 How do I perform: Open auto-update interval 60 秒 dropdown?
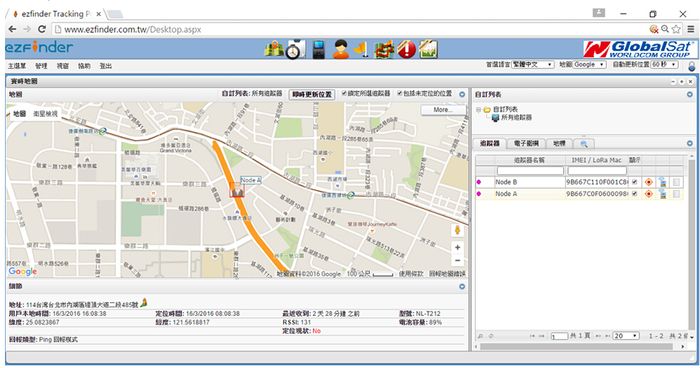pos(664,65)
